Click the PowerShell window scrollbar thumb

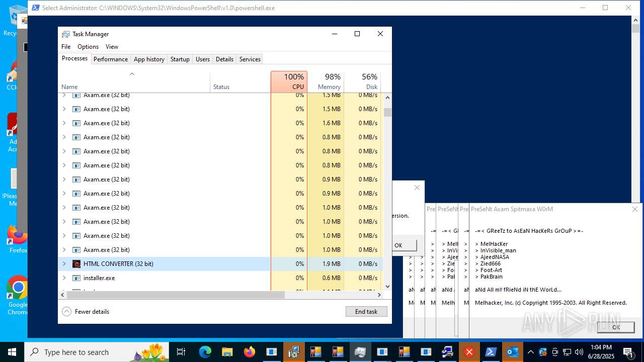click(636, 29)
